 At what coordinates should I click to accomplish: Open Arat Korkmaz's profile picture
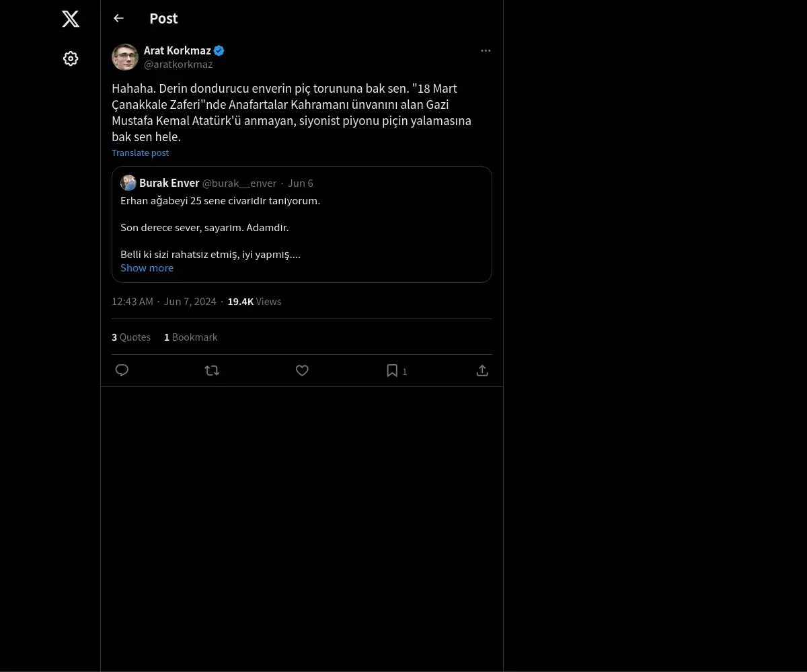125,57
